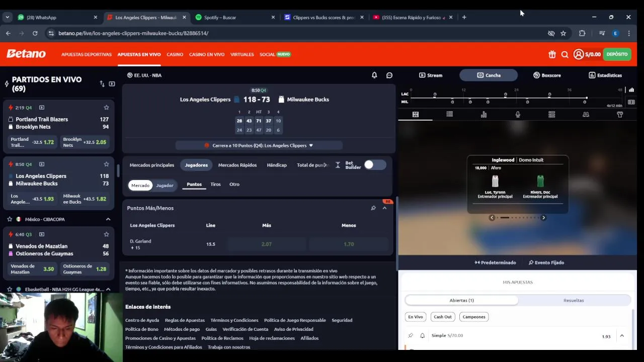The height and width of the screenshot is (362, 644).
Task: Open the Stream view
Action: (431, 75)
